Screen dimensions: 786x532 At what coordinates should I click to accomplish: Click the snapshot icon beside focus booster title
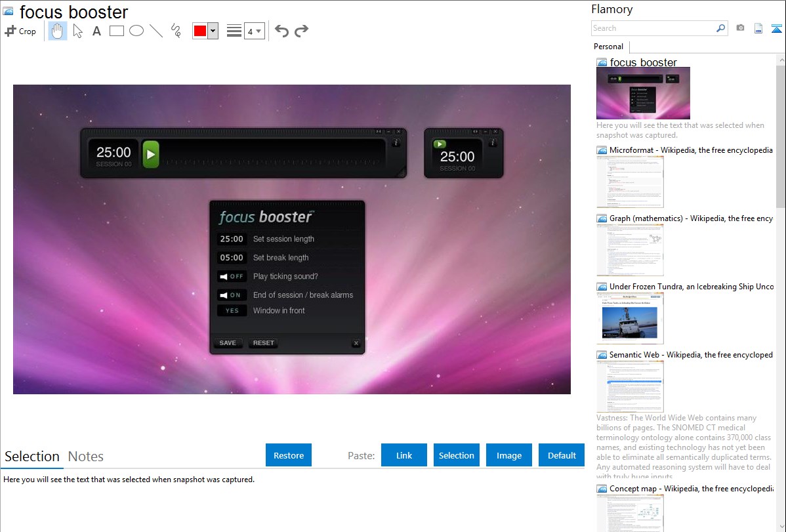[602, 63]
